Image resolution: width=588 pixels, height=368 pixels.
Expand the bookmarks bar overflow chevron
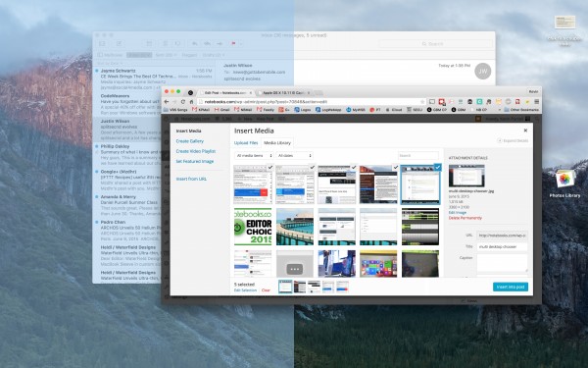499,110
